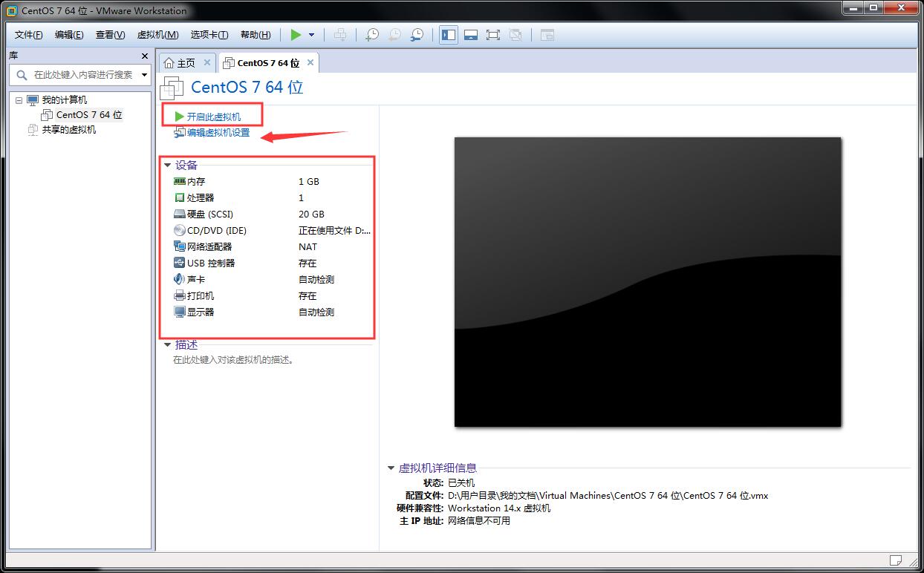Viewport: 924px width, 573px height.
Task: Open 编辑虚拟机设置 settings link
Action: pyautogui.click(x=218, y=134)
